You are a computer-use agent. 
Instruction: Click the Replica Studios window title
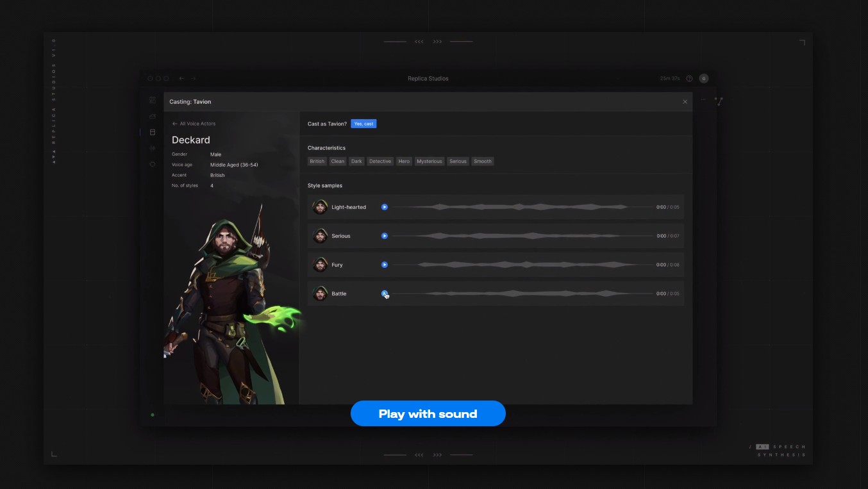428,78
